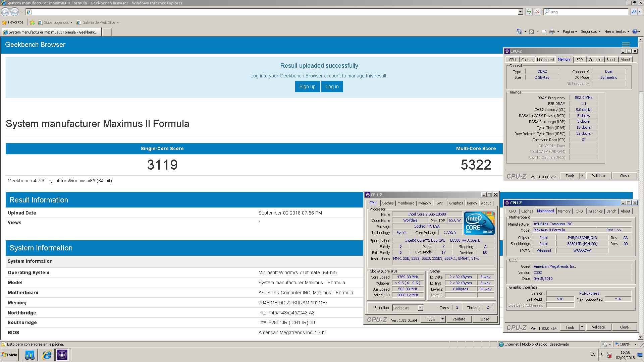
Task: Click the Print icon in command bar
Action: 552,32
